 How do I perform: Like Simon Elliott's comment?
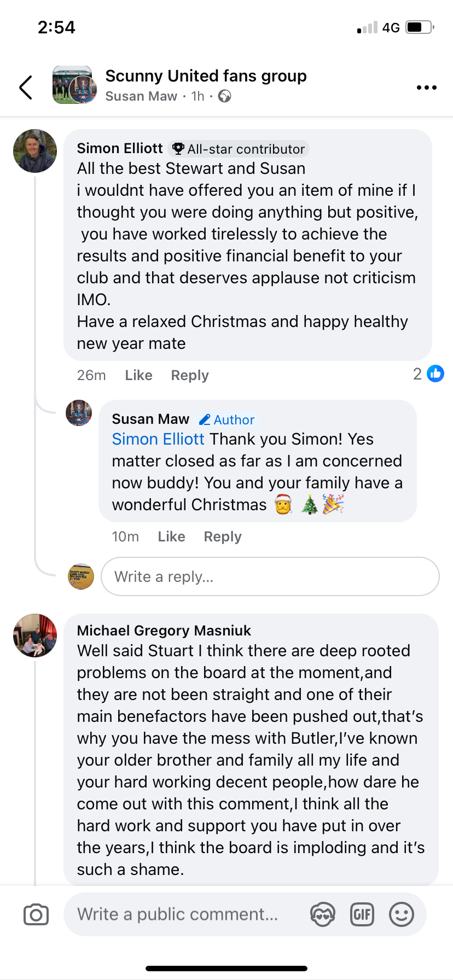coord(138,375)
